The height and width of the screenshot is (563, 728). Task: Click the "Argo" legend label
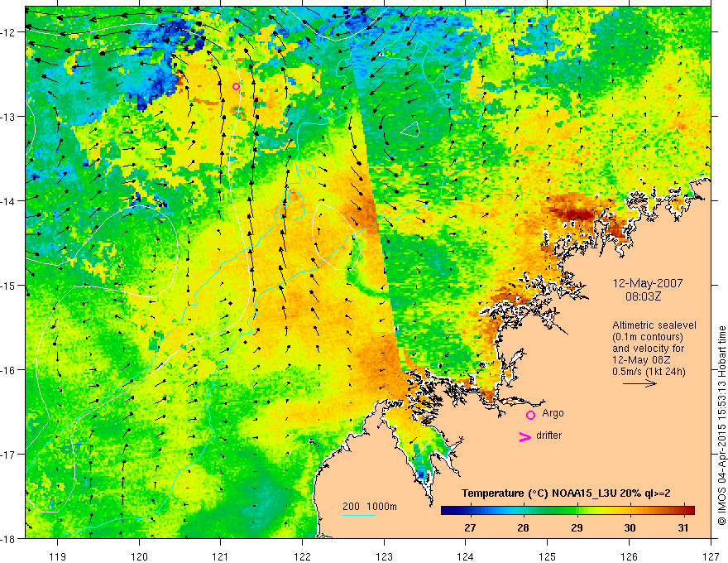pyautogui.click(x=553, y=413)
